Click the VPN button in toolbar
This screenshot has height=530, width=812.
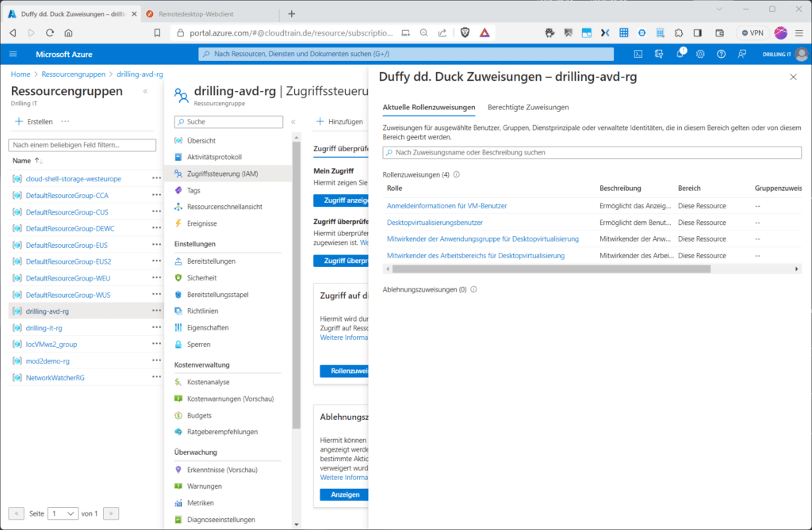point(753,32)
